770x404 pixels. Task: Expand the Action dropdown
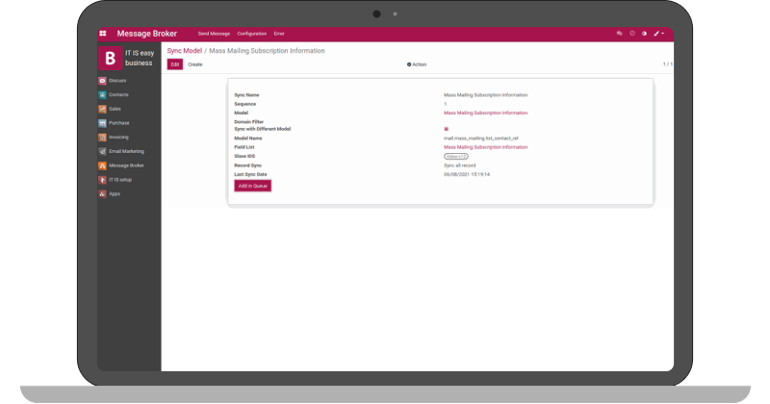[417, 64]
